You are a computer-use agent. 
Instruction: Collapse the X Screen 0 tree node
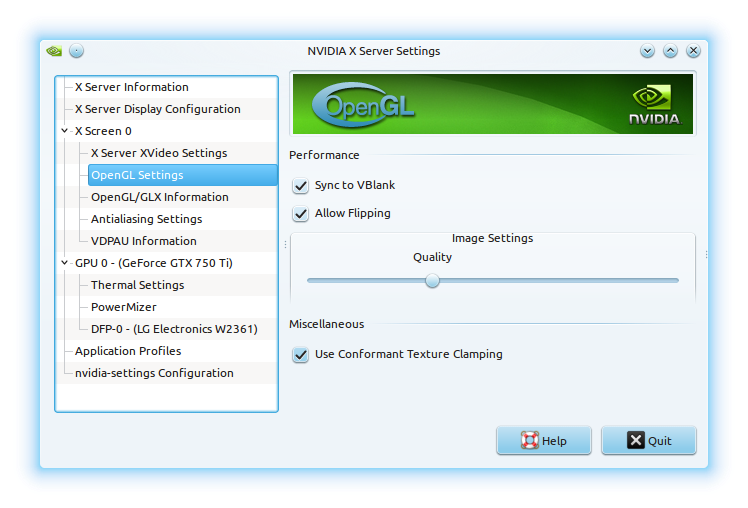point(65,131)
